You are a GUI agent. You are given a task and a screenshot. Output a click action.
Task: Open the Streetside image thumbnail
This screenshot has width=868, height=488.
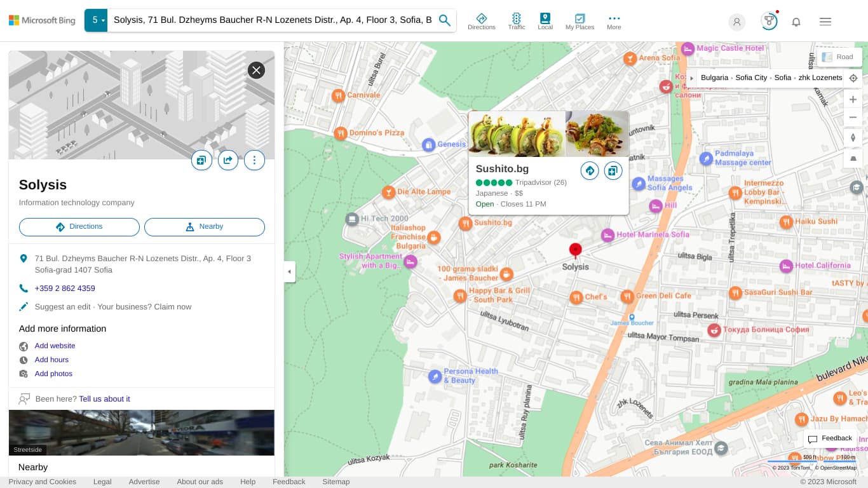(x=142, y=433)
